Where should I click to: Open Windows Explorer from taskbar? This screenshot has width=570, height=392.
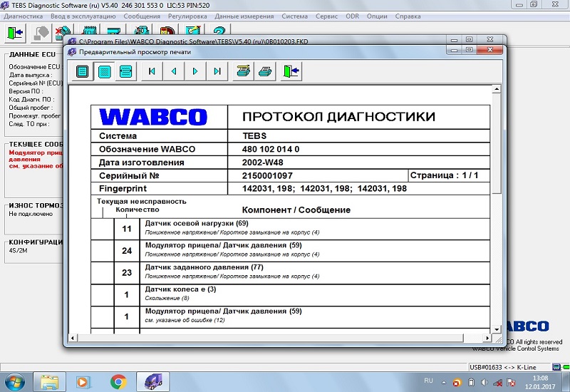(50, 382)
